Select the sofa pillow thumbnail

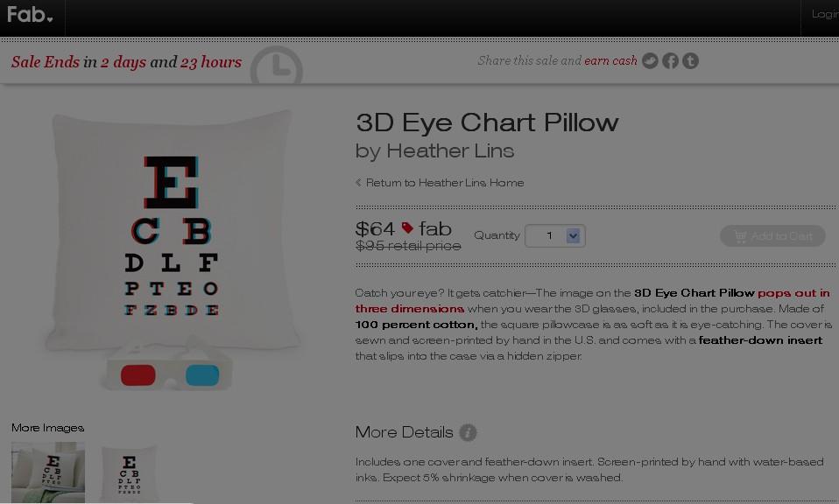point(48,472)
